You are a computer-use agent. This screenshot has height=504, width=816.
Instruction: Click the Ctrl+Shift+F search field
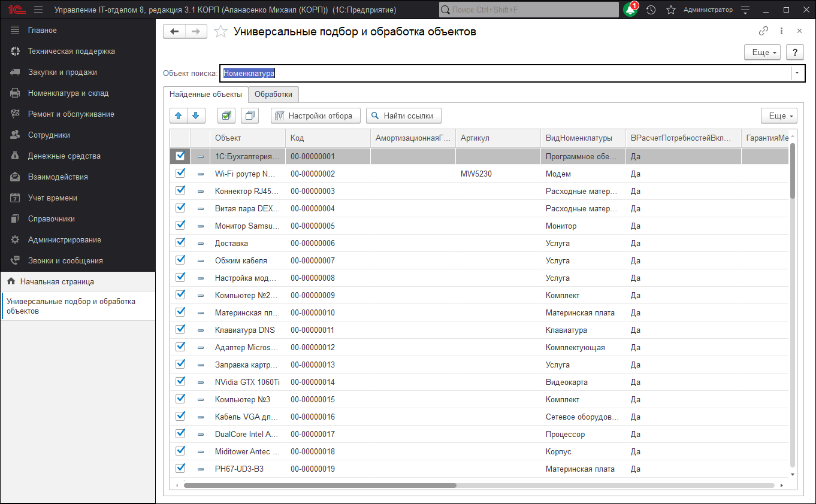(x=528, y=10)
